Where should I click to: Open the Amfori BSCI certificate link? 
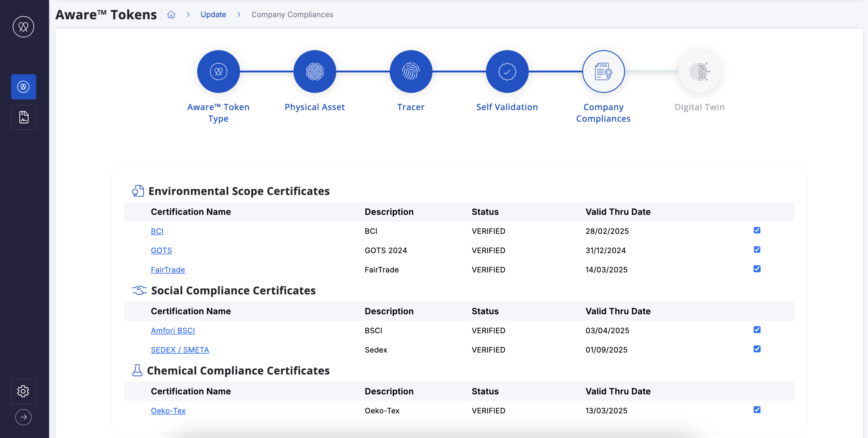pyautogui.click(x=173, y=330)
